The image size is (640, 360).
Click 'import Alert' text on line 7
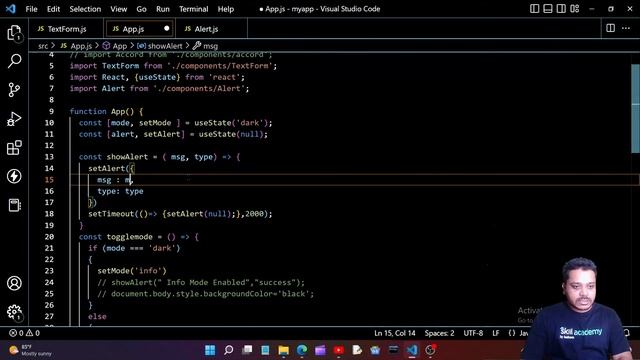(x=97, y=89)
